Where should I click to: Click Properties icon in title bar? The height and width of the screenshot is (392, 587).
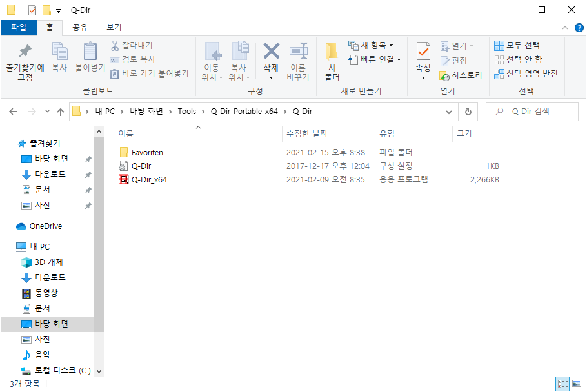[x=32, y=10]
